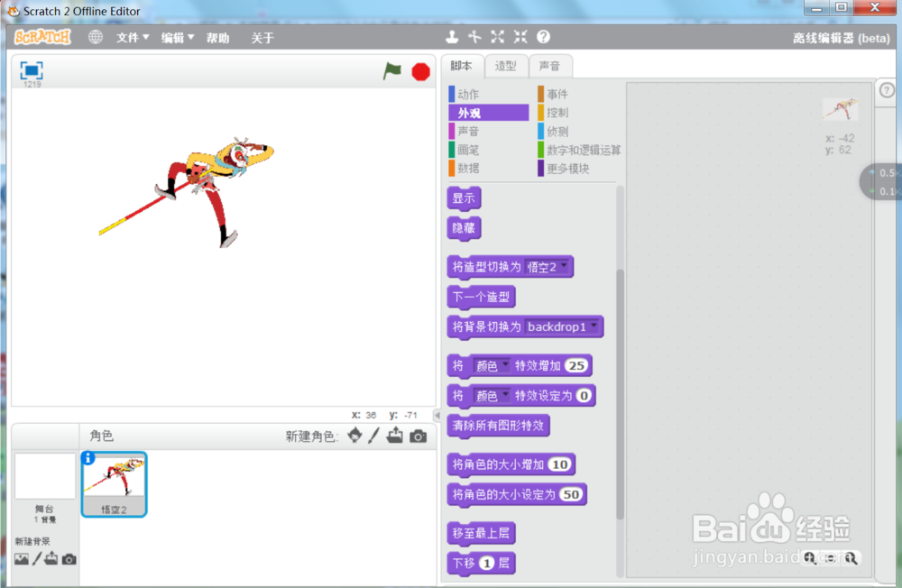Click the 清除所有图形特效 block
Screen dimensions: 902x588
point(498,426)
